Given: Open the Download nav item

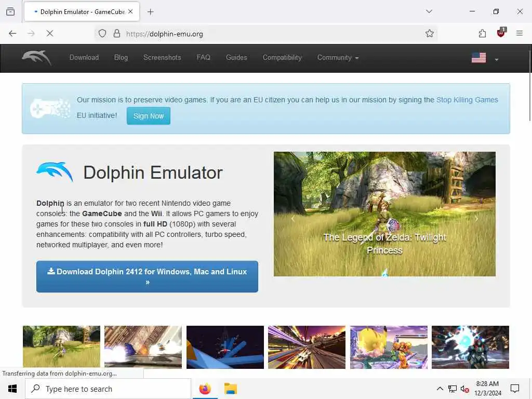Looking at the screenshot, I should click(x=84, y=58).
